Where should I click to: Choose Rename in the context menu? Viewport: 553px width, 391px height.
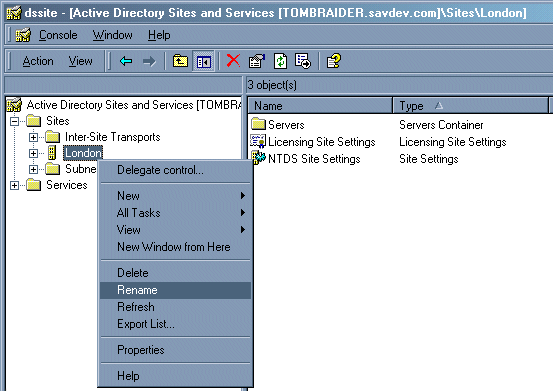tap(175, 290)
